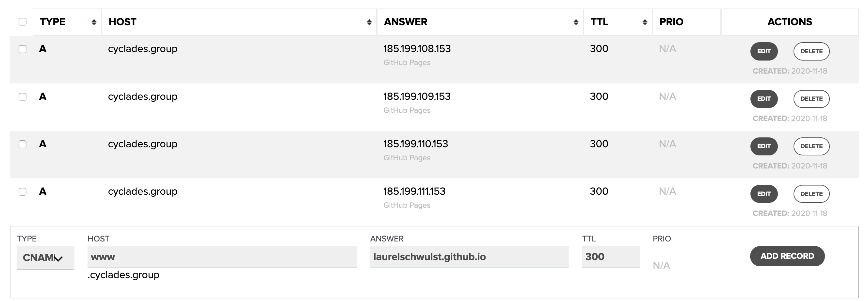Delete the 185.199.108.153 A record
The height and width of the screenshot is (301, 868).
click(x=811, y=51)
